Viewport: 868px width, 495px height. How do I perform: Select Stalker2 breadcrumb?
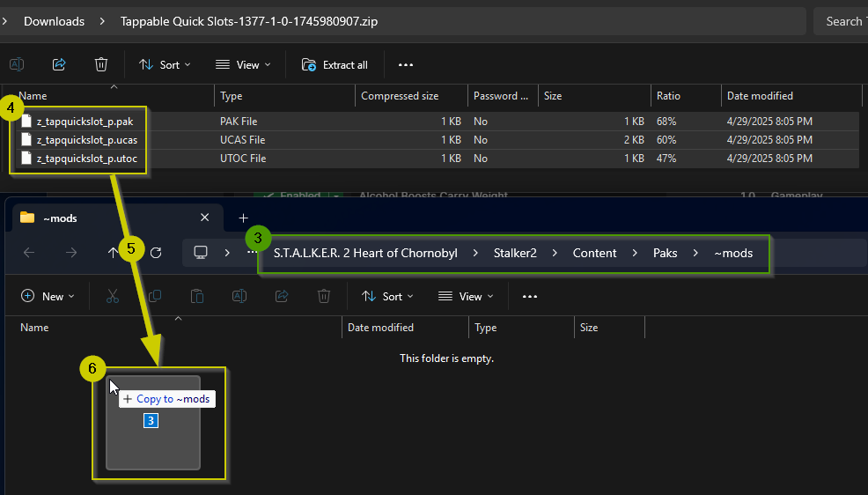point(515,253)
